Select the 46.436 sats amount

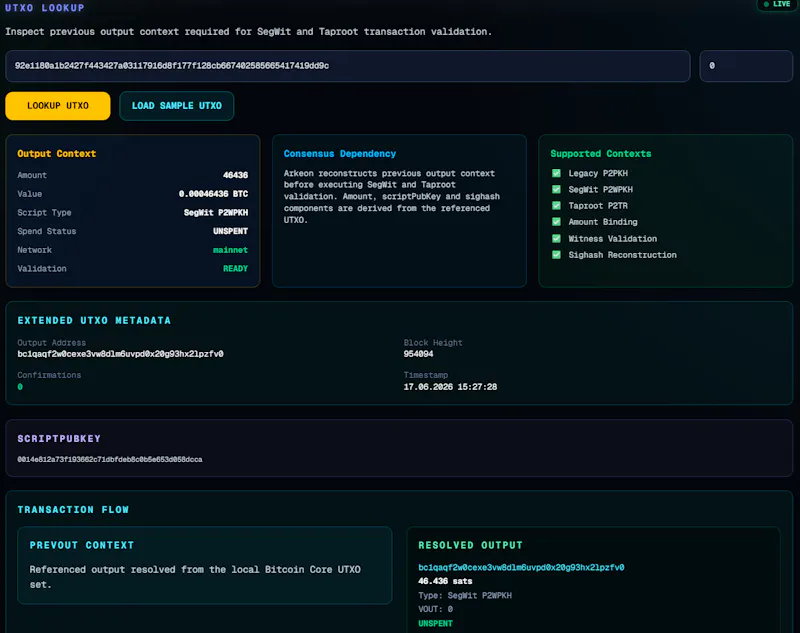point(445,581)
